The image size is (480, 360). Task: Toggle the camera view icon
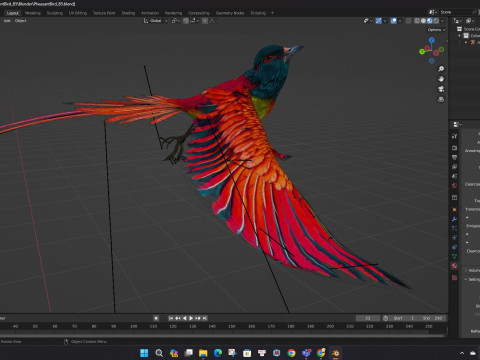pos(441,89)
